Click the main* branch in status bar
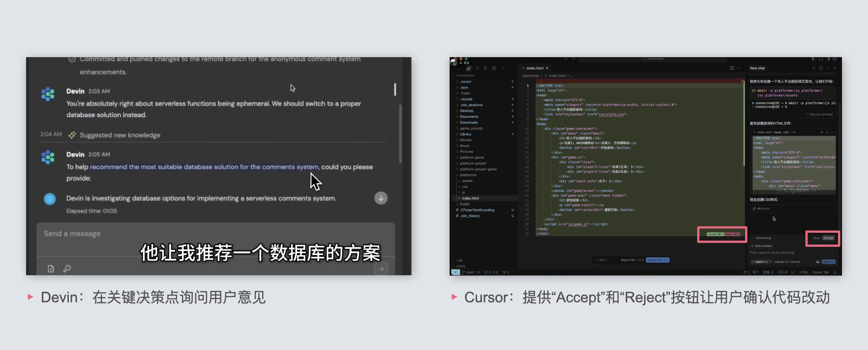 tap(468, 272)
